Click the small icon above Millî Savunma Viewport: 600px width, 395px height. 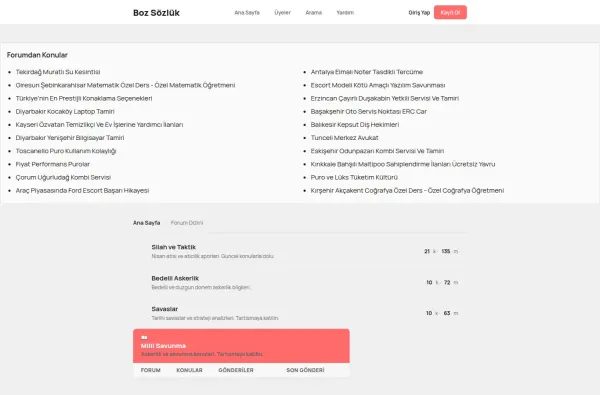[x=144, y=337]
